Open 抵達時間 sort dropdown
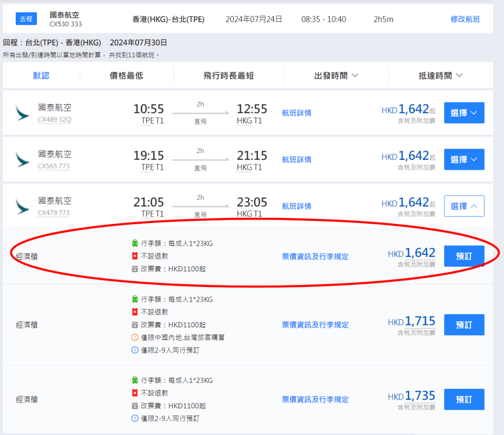 (x=441, y=76)
